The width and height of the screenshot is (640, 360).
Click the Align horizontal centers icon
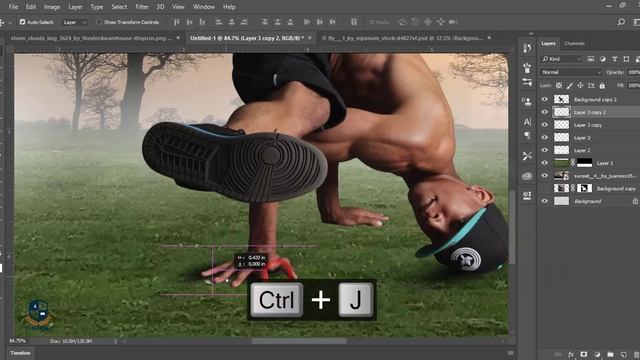[x=231, y=22]
